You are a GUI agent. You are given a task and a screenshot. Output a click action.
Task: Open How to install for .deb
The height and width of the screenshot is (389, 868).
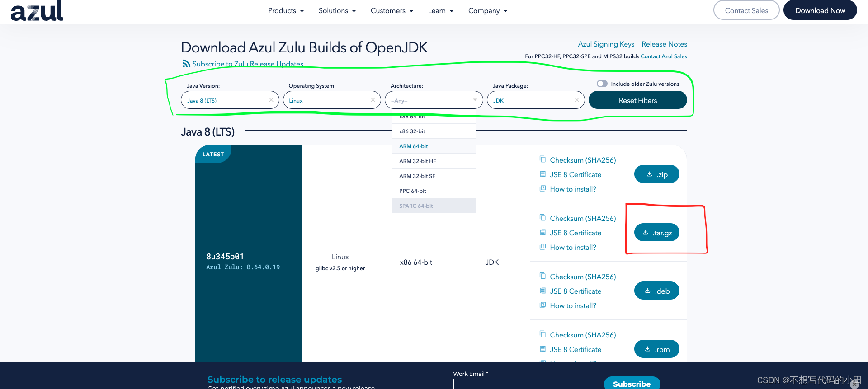point(573,305)
